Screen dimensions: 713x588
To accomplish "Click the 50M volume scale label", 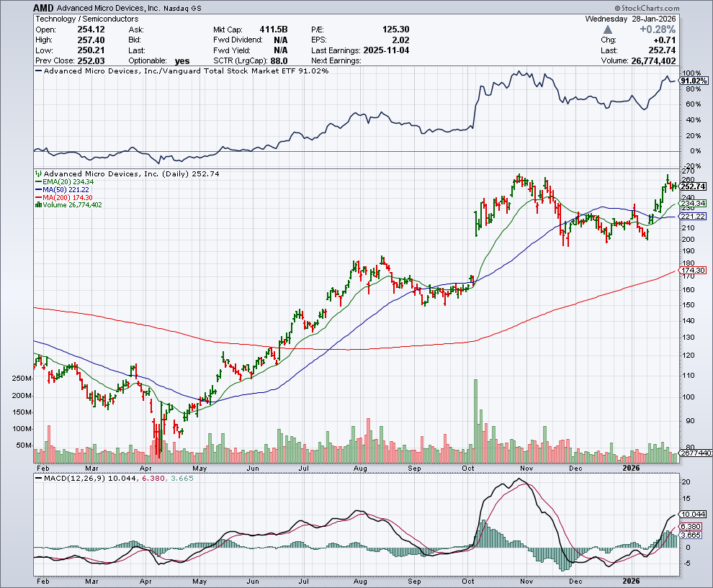I will (x=24, y=445).
